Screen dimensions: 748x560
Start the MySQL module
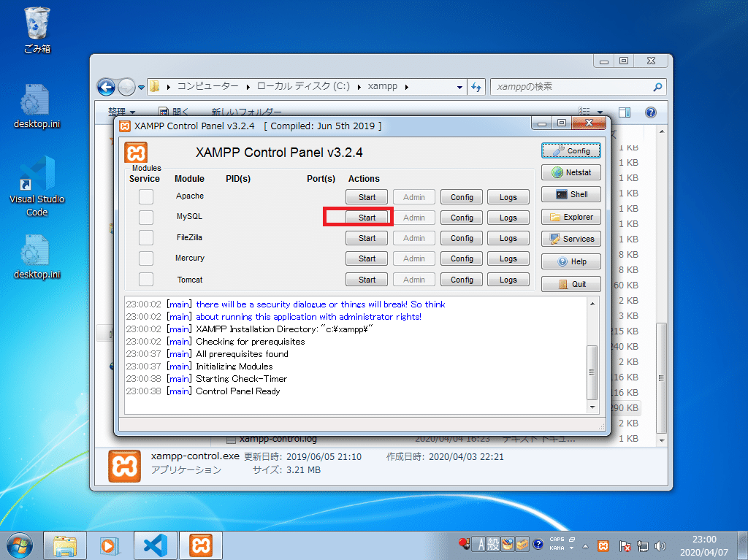pos(367,218)
